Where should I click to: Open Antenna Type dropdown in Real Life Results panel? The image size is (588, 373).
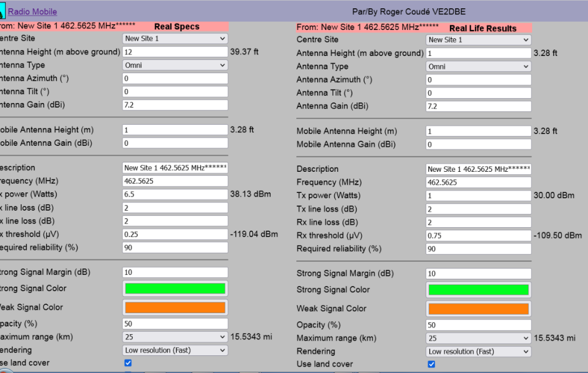pos(479,66)
